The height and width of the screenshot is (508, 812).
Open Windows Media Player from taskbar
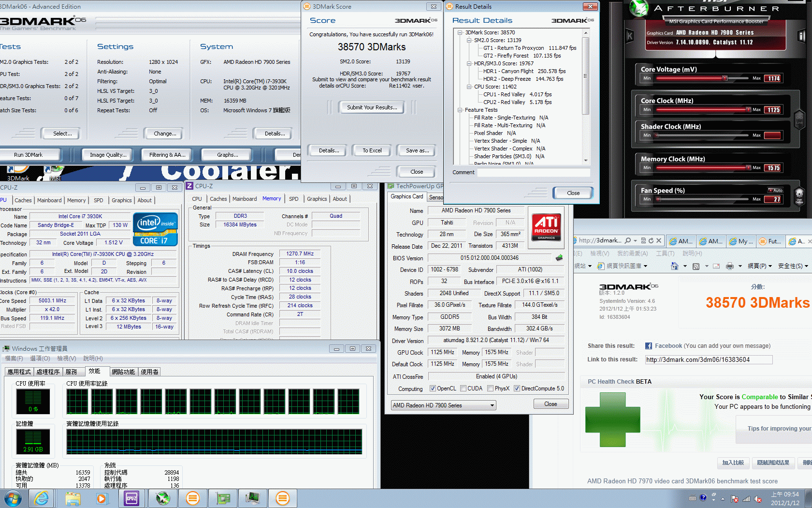101,498
